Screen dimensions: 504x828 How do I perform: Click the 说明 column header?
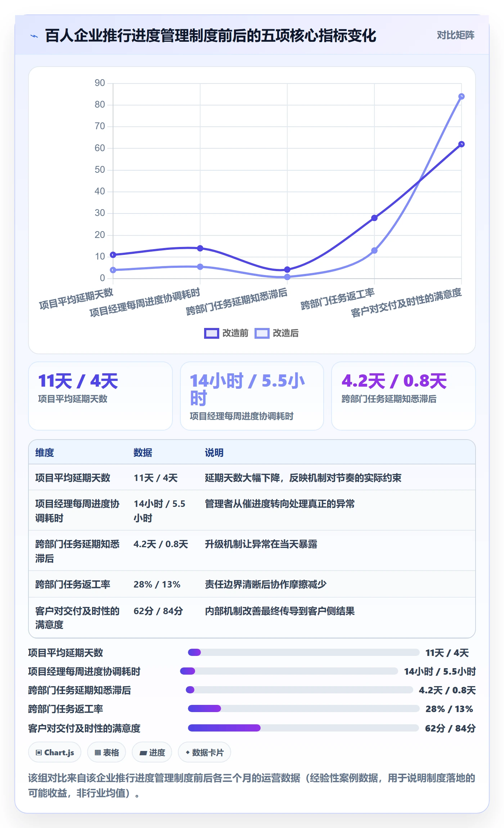(x=214, y=453)
